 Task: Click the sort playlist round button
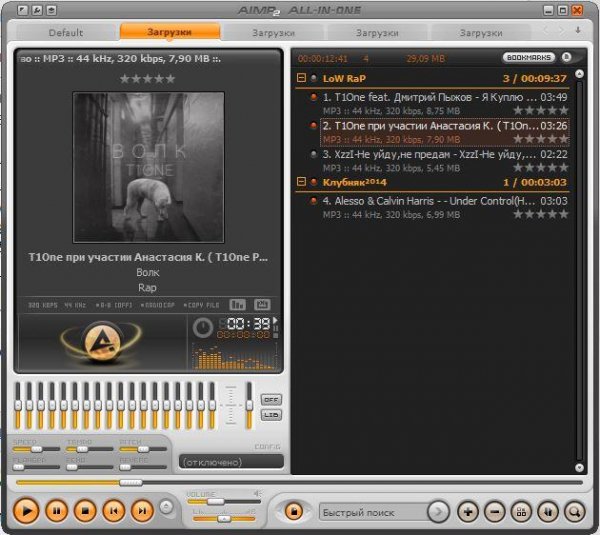(x=548, y=511)
